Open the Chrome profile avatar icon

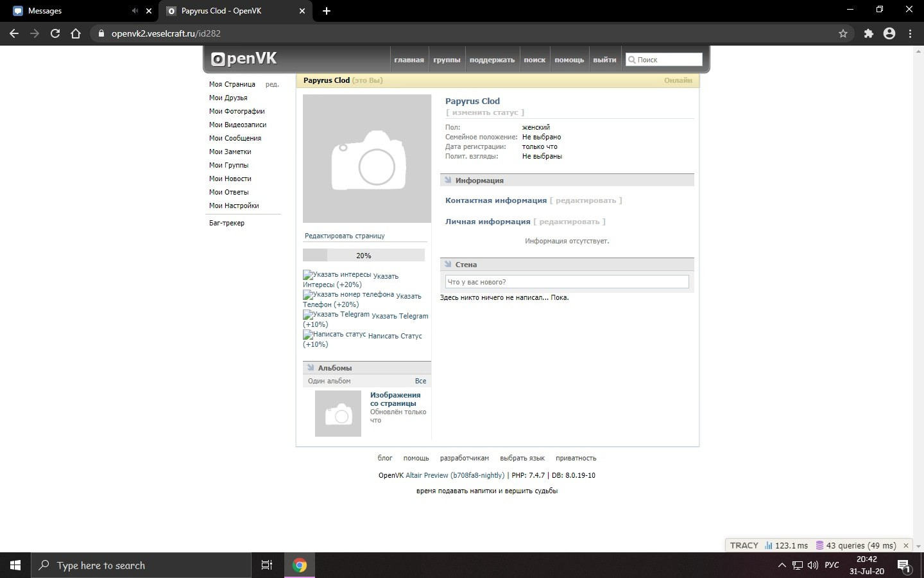(x=889, y=33)
